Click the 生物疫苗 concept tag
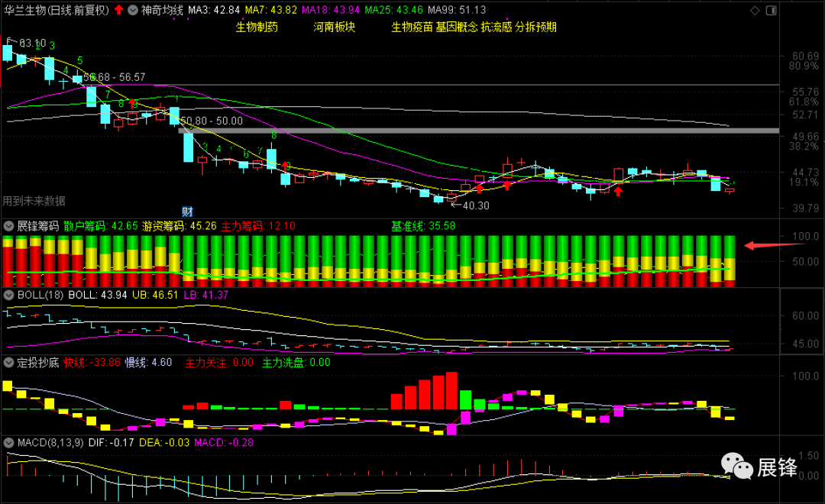Image resolution: width=825 pixels, height=504 pixels. pos(412,27)
